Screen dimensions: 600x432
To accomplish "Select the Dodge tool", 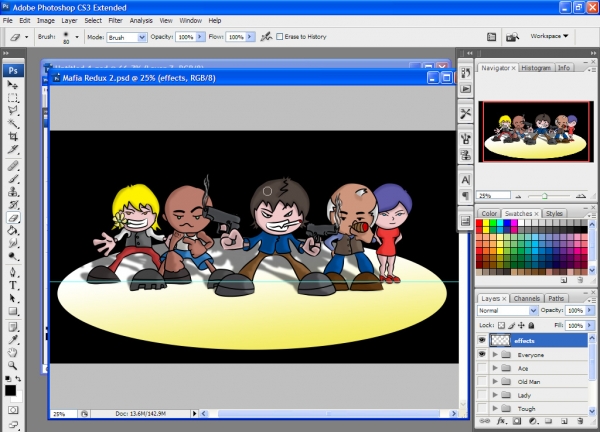I will click(x=13, y=256).
